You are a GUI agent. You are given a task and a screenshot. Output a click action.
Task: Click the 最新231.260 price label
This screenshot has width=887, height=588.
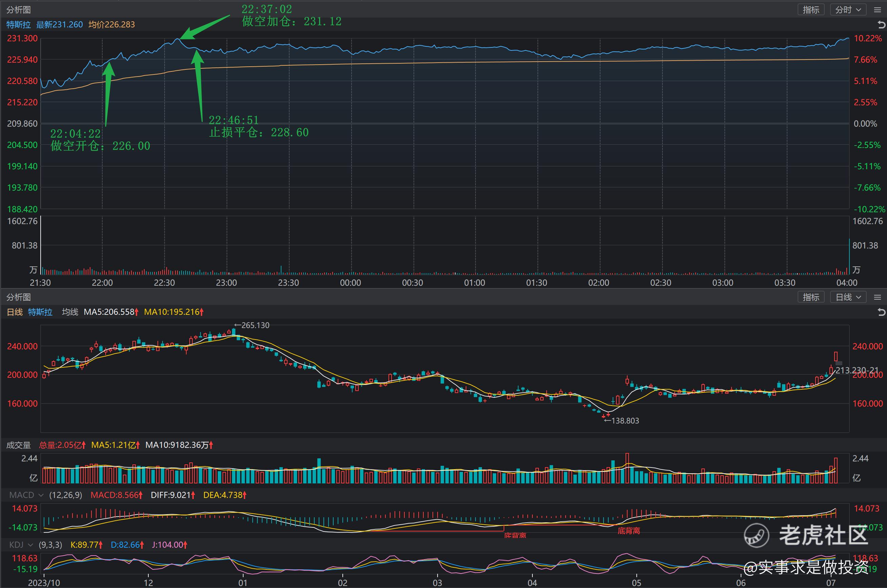pos(59,25)
